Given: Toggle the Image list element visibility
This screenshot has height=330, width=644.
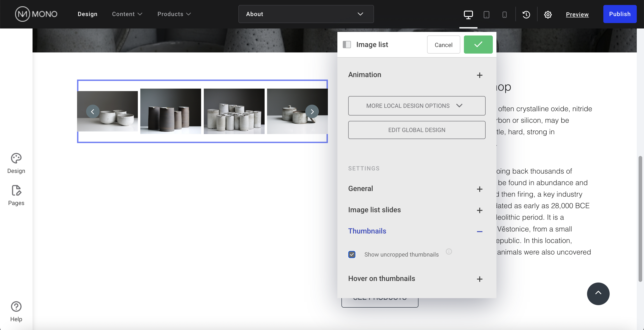Looking at the screenshot, I should (347, 45).
